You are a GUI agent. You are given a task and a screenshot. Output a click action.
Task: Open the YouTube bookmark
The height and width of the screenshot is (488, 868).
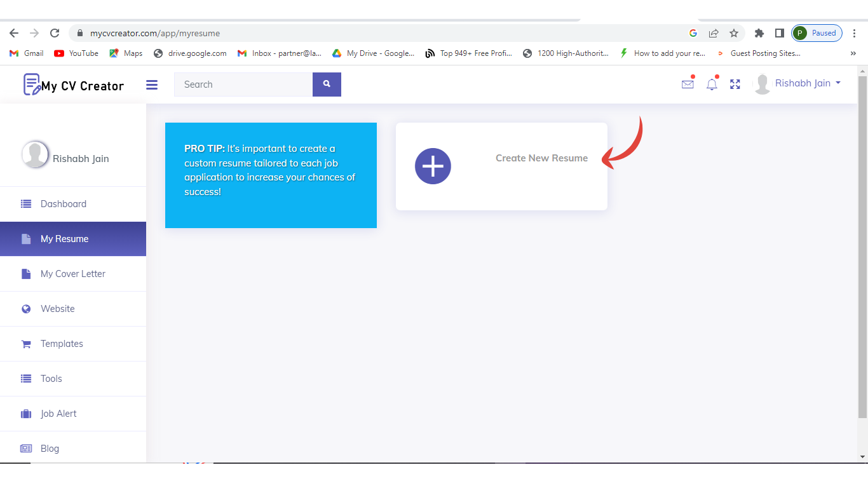pyautogui.click(x=76, y=53)
